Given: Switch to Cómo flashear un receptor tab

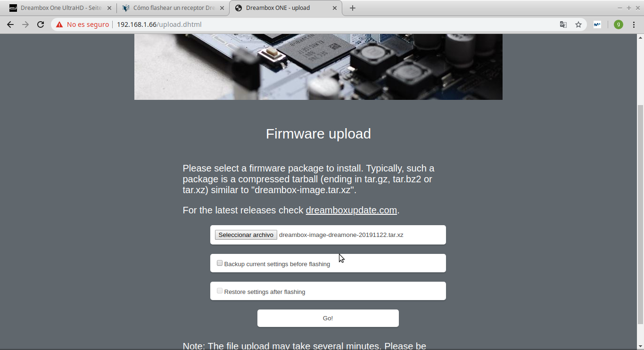Looking at the screenshot, I should point(173,8).
